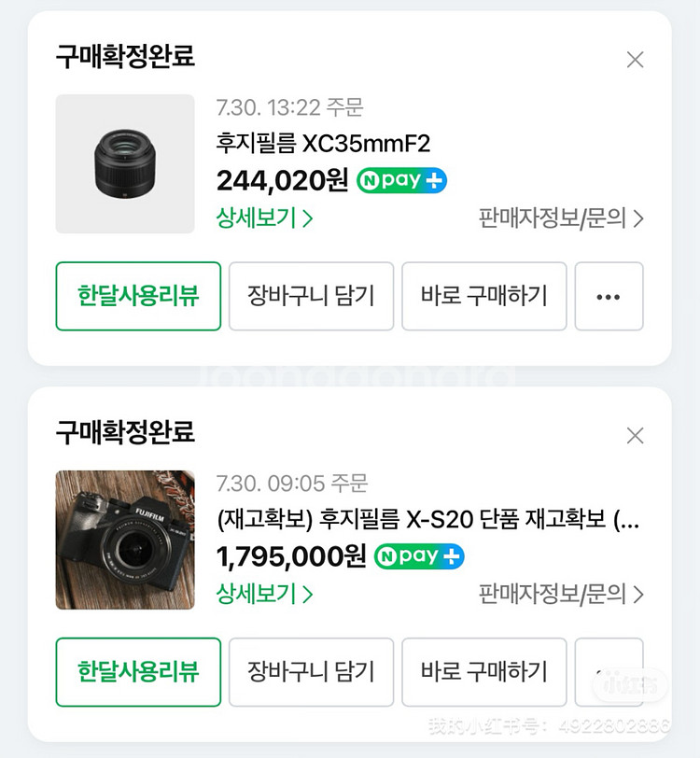Open the (재고확보) 후지필름 X-S20 product title
Image resolution: width=700 pixels, height=758 pixels.
[428, 520]
